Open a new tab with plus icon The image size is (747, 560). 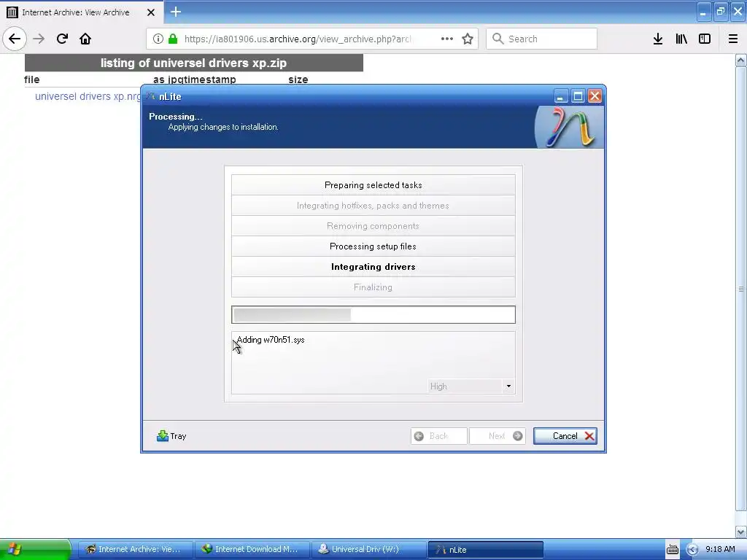tap(176, 12)
